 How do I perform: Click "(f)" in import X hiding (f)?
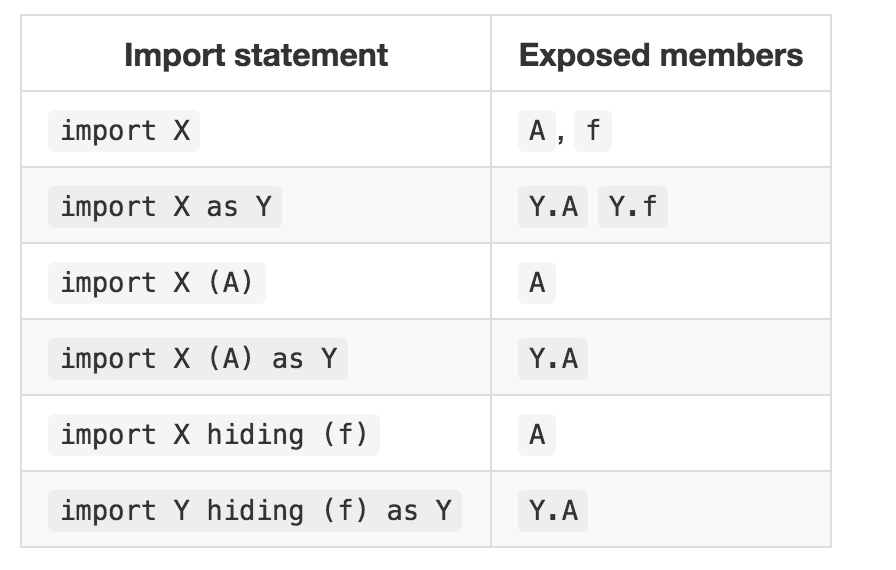pos(344,435)
